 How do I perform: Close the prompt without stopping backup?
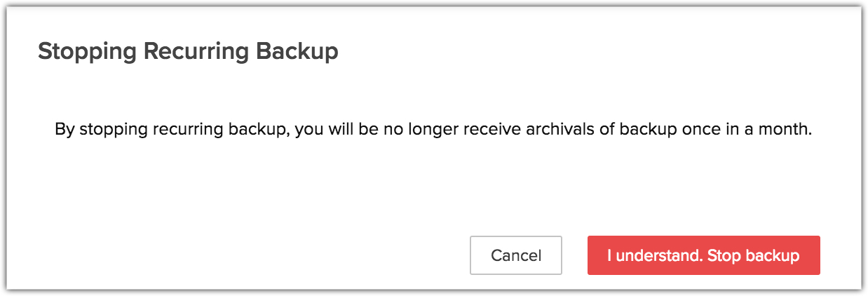click(x=516, y=255)
